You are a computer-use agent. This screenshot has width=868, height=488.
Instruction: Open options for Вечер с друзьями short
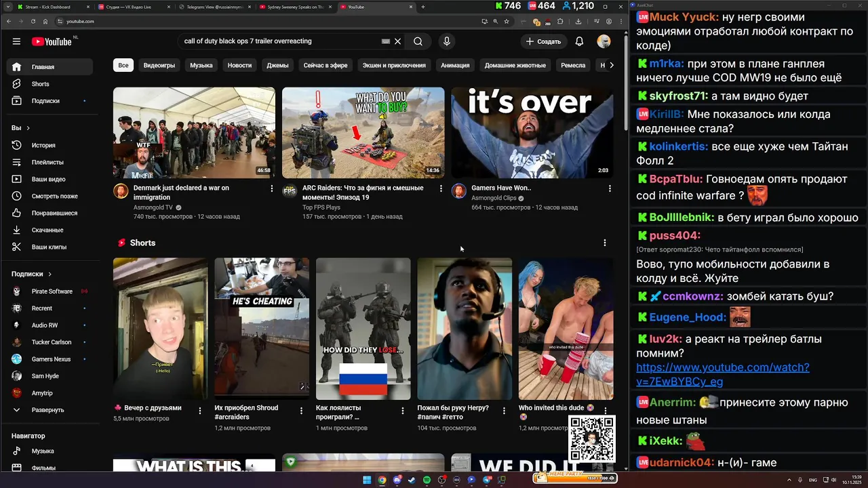[x=200, y=411]
